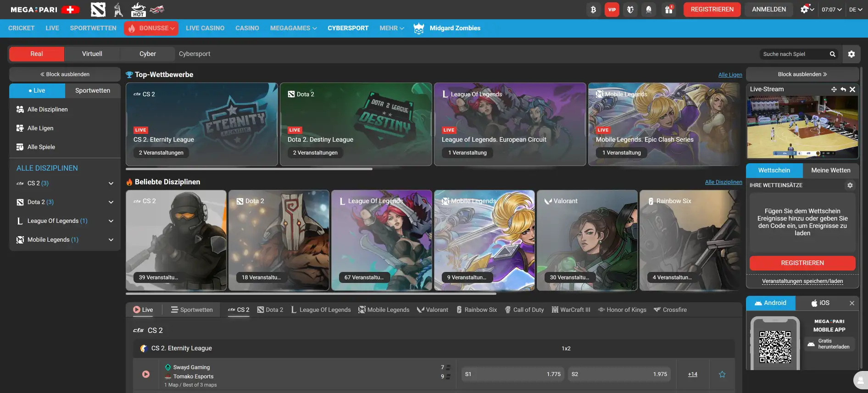Open CRICKET in main navigation
Image resolution: width=868 pixels, height=393 pixels.
click(x=21, y=28)
